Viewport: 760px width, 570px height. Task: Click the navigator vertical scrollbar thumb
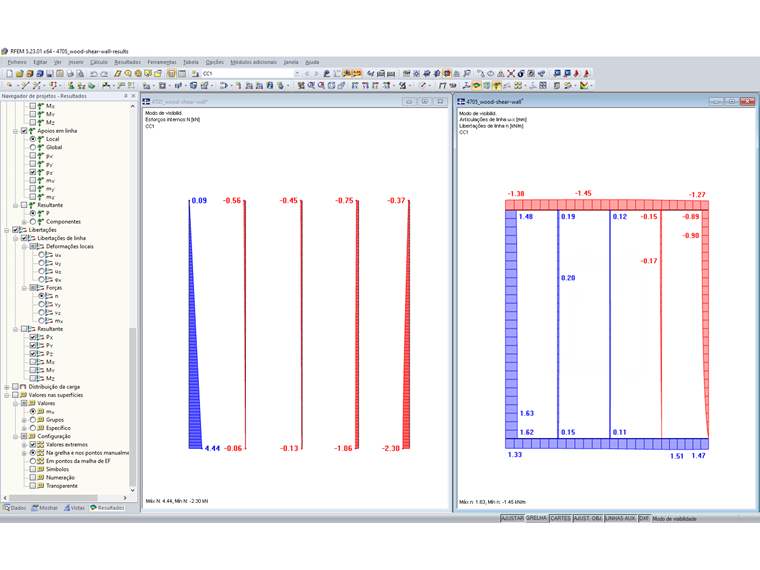pos(132,407)
